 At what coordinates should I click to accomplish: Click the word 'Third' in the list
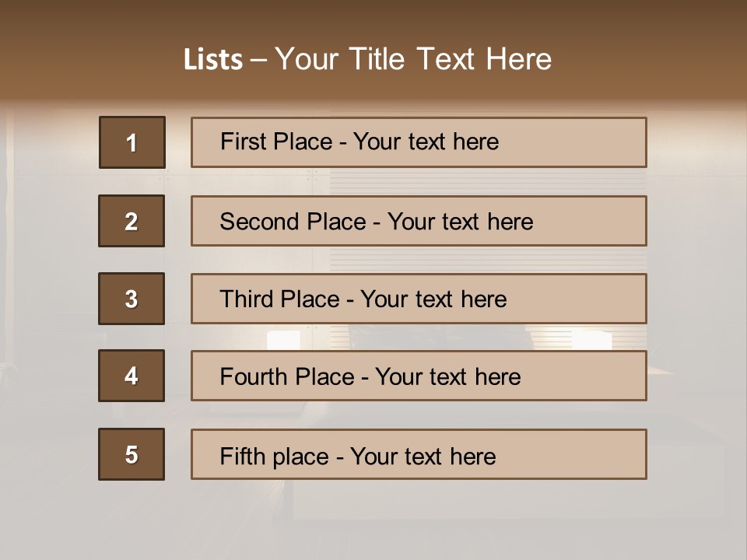point(244,299)
